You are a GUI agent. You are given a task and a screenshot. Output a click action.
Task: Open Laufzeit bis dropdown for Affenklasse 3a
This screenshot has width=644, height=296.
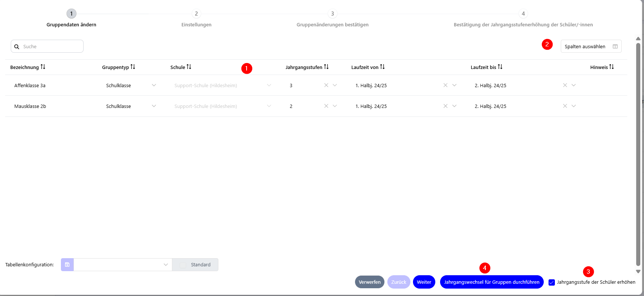574,85
